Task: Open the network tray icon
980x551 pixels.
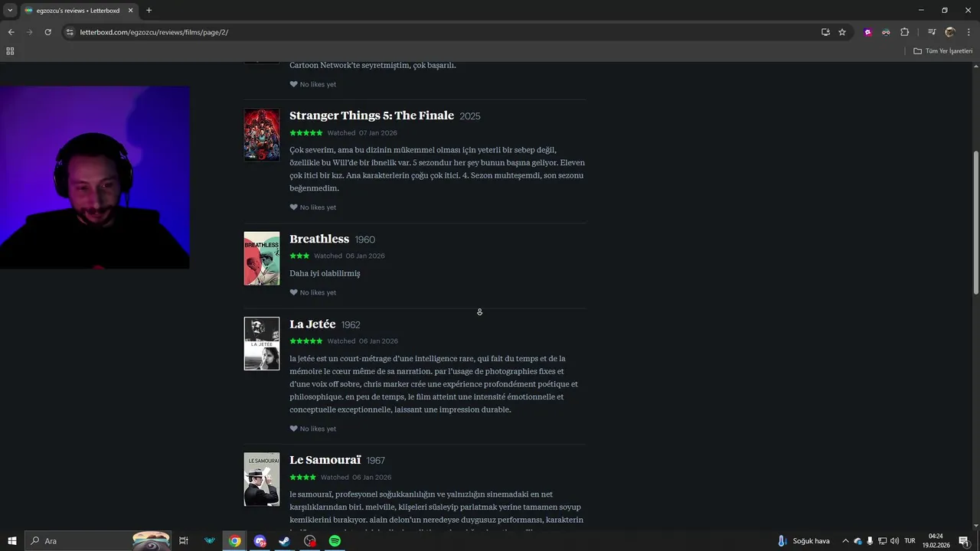Action: [x=882, y=541]
